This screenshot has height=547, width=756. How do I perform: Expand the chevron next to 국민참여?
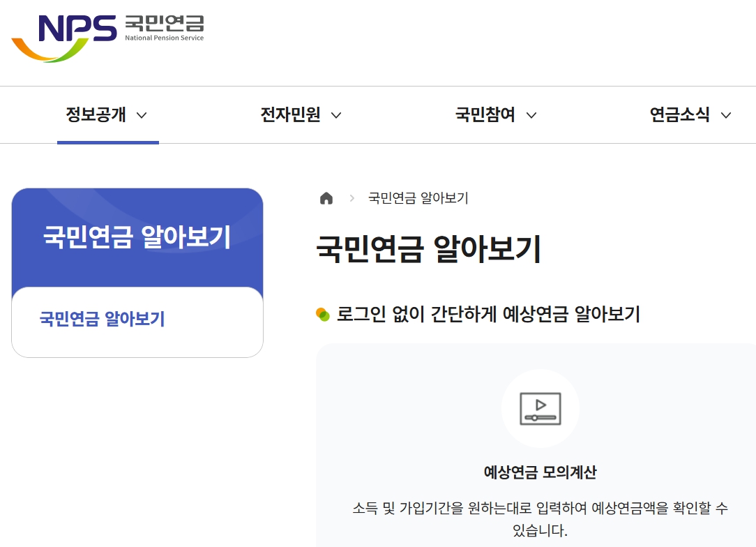pyautogui.click(x=531, y=115)
